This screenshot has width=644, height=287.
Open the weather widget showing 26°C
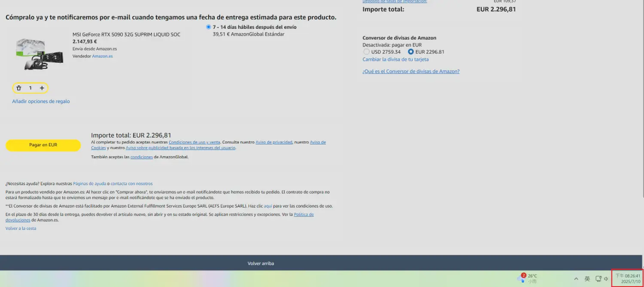pyautogui.click(x=527, y=278)
